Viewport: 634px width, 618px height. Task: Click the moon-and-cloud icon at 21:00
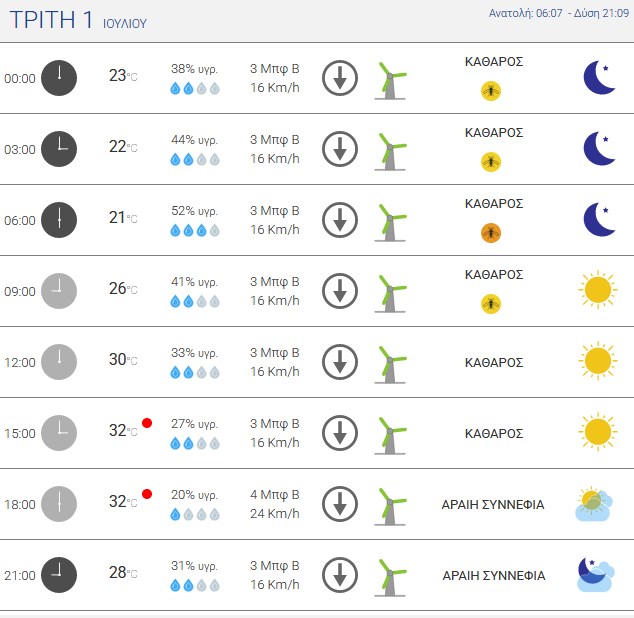coord(594,575)
